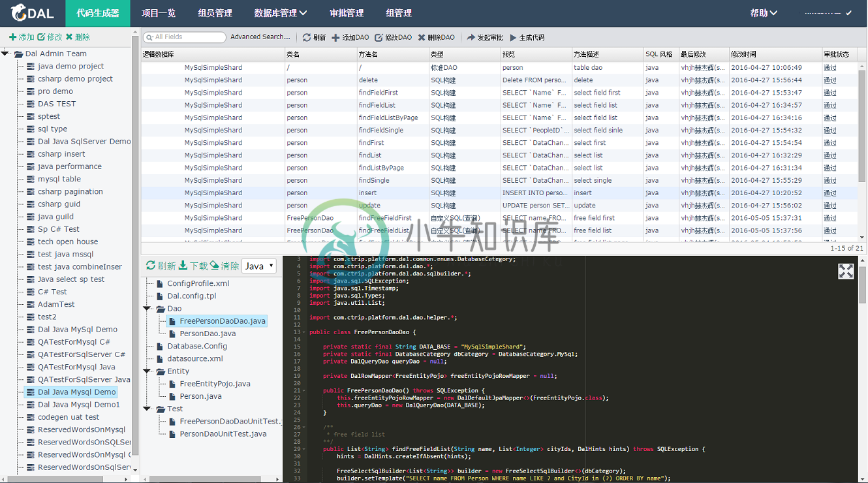The image size is (868, 483).
Task: Select the tech open house project
Action: [68, 242]
